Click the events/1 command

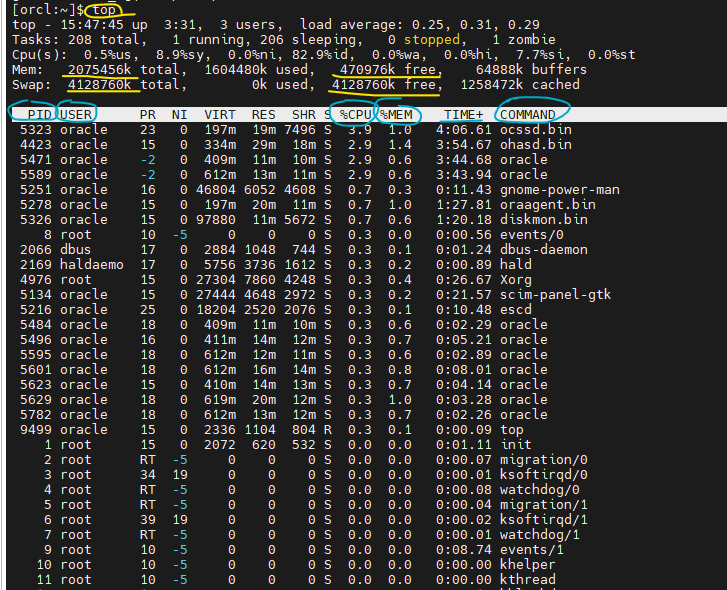pyautogui.click(x=531, y=550)
